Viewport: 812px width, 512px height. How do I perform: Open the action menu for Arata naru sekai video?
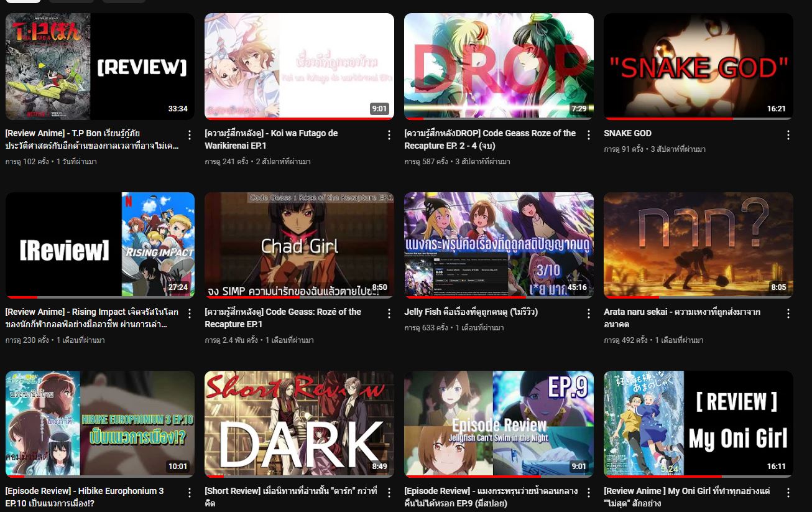[788, 314]
